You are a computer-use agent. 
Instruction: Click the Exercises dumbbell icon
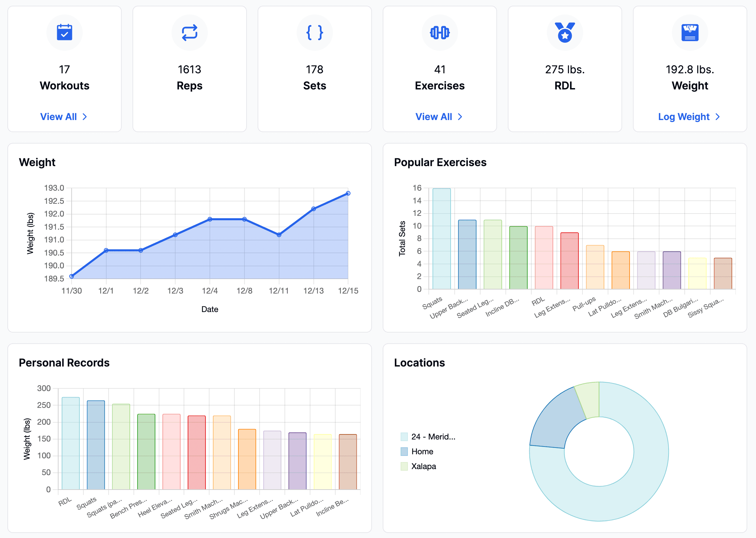(440, 33)
